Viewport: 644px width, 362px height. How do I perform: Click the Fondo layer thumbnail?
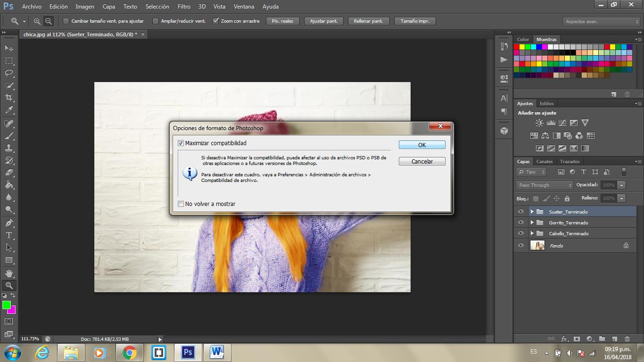pyautogui.click(x=537, y=246)
